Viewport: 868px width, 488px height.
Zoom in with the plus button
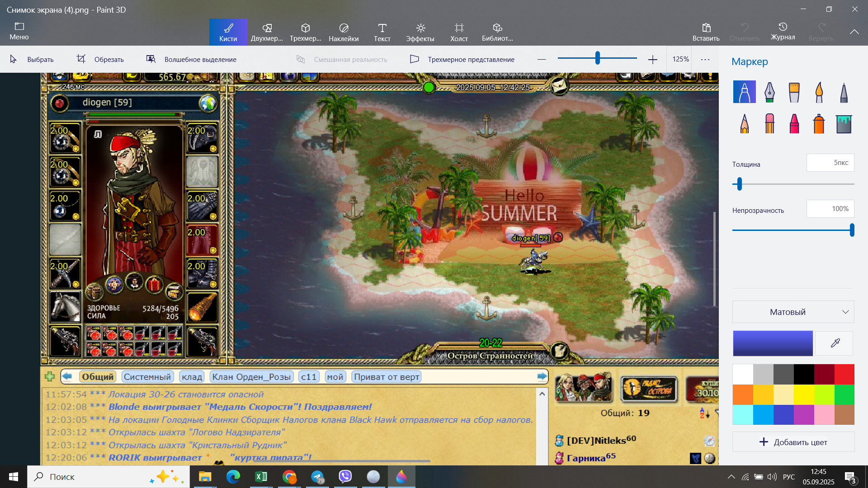[x=652, y=59]
